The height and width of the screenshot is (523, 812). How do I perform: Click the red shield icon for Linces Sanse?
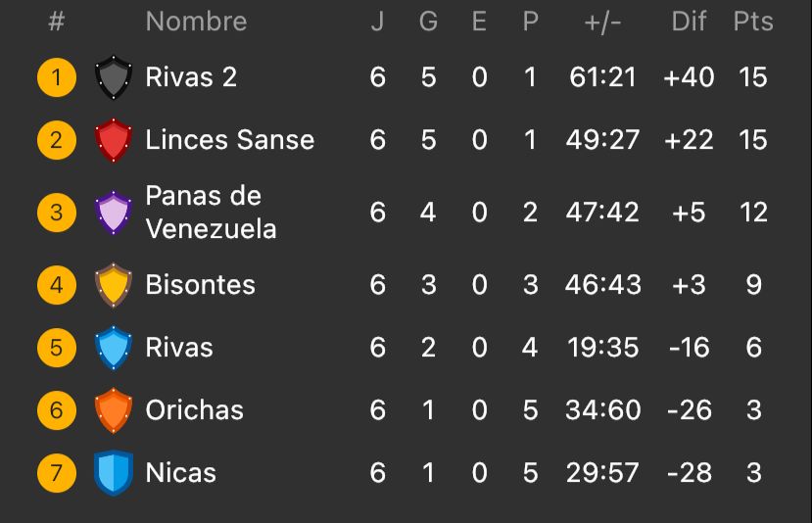114,140
